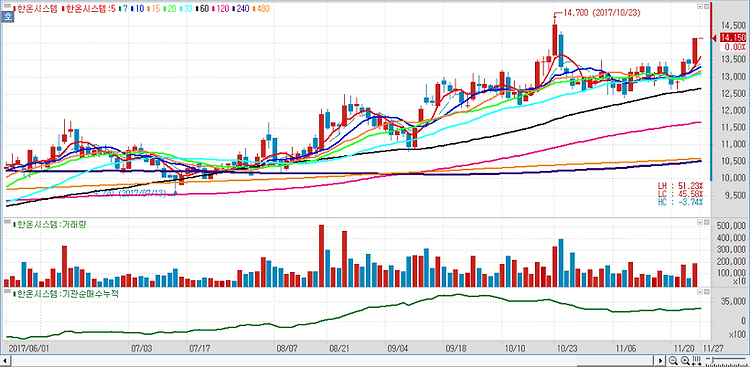750x367 pixels.
Task: Select the 120-day moving average legend
Action: [x=221, y=9]
